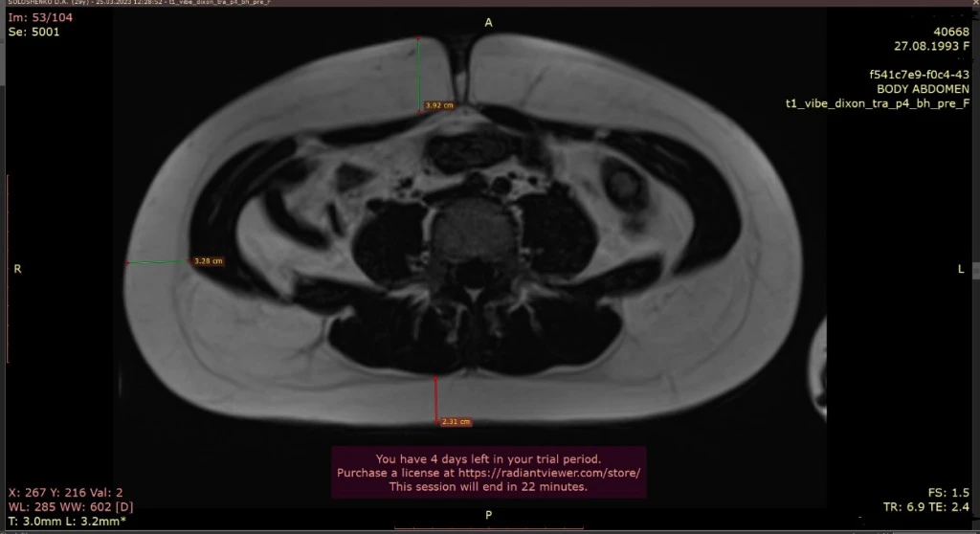Select the adjacent partial image panel on the right
The image size is (980, 534).
point(818,369)
